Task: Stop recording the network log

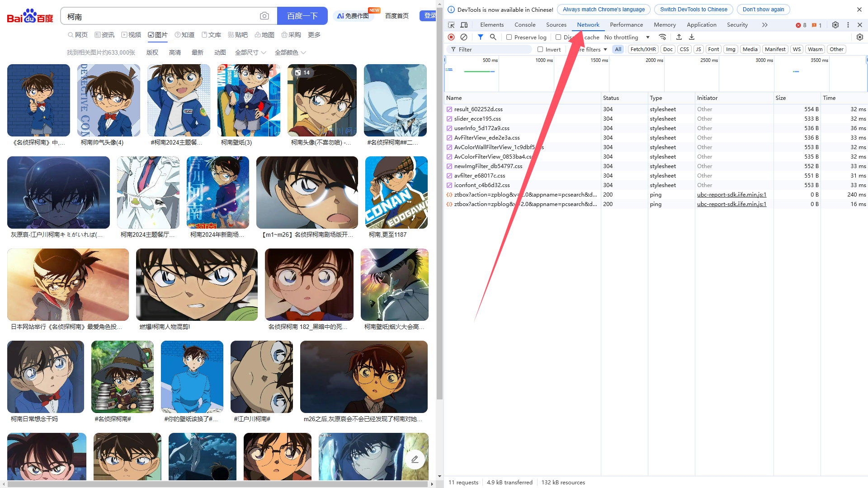Action: coord(451,37)
